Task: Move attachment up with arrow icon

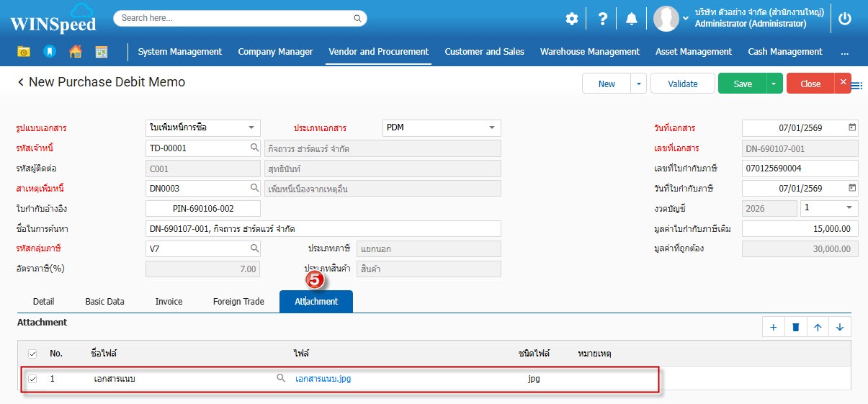Action: (x=818, y=327)
